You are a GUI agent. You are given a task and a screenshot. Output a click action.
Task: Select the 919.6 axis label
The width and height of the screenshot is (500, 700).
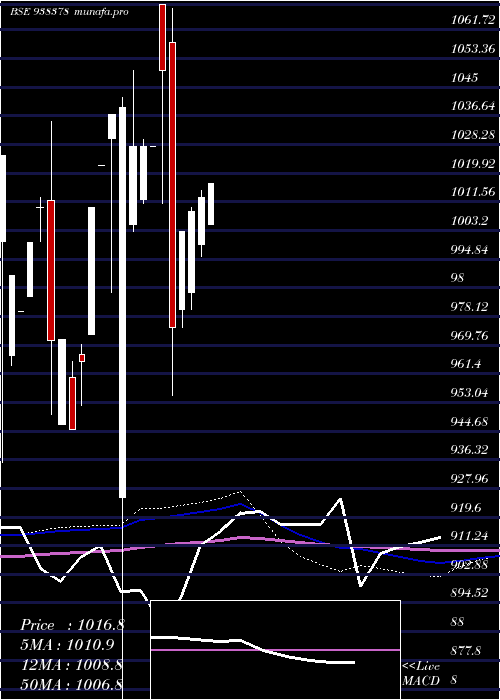coord(467,508)
